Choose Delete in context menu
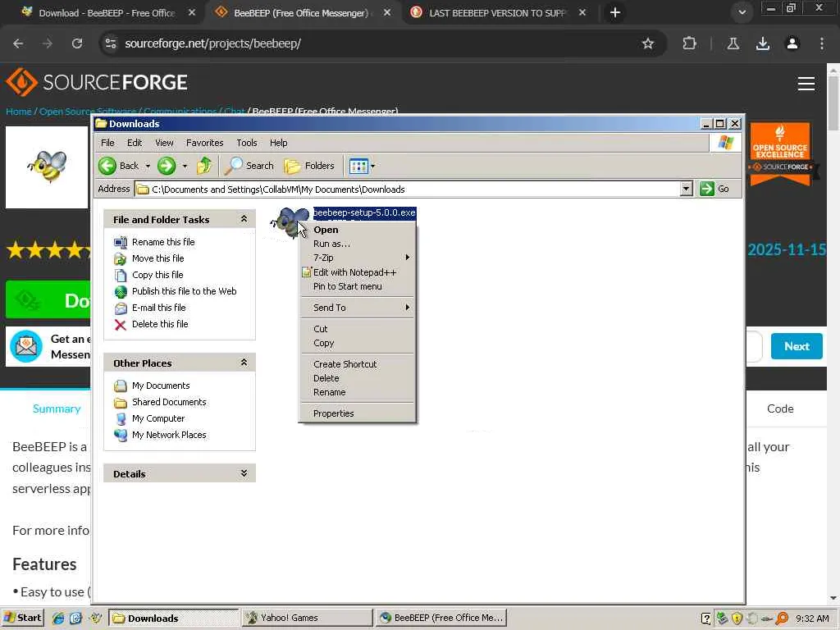 coord(358,378)
